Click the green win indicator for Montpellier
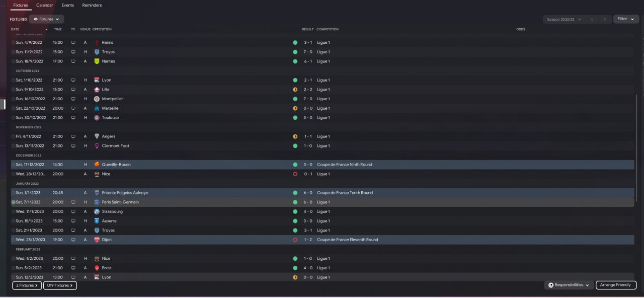 click(295, 99)
